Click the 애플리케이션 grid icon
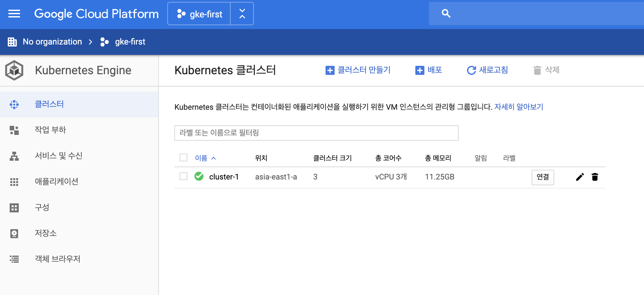Viewport: 644px width, 295px height. click(x=14, y=182)
